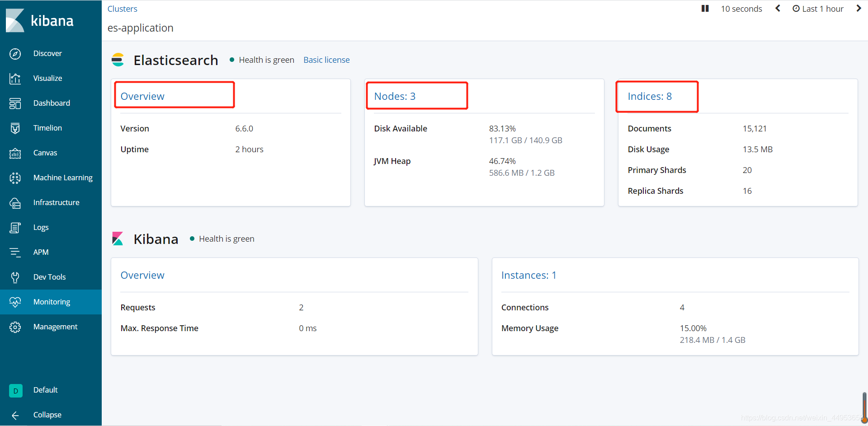Click the Monitoring heartbeat icon

(15, 302)
